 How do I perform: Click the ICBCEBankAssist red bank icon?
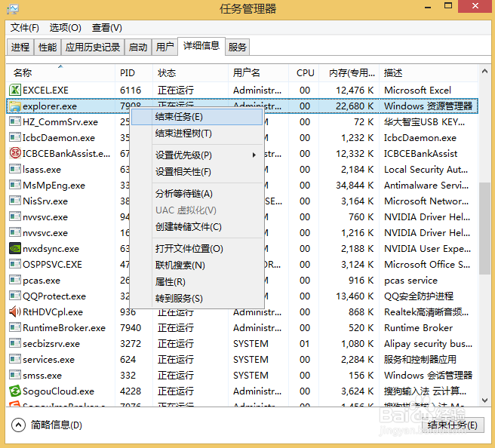click(15, 153)
